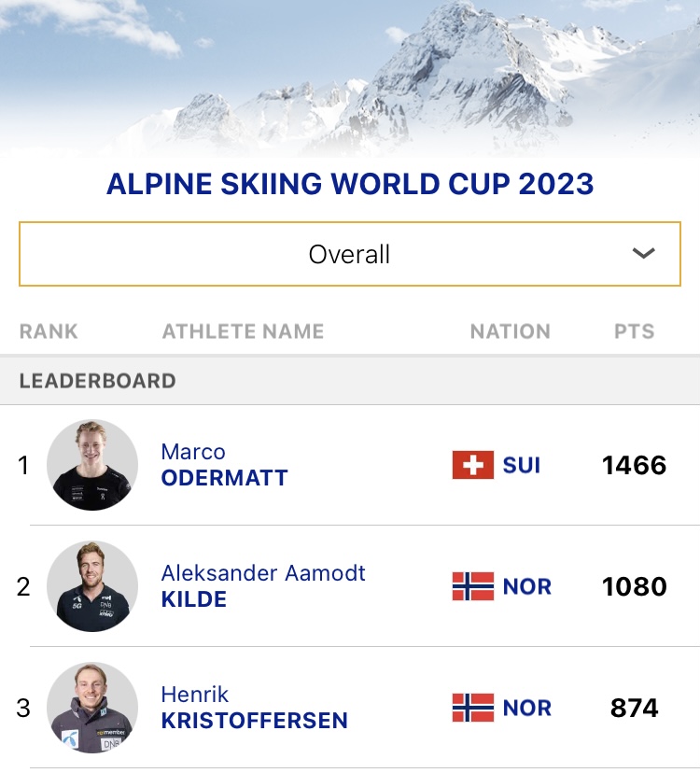Open the Overall category dropdown
The height and width of the screenshot is (773, 700).
349,254
